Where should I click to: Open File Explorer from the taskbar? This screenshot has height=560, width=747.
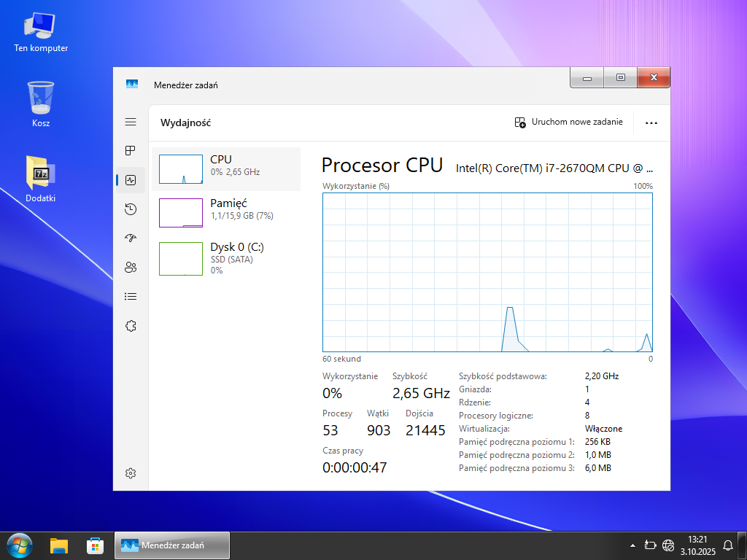(x=59, y=545)
